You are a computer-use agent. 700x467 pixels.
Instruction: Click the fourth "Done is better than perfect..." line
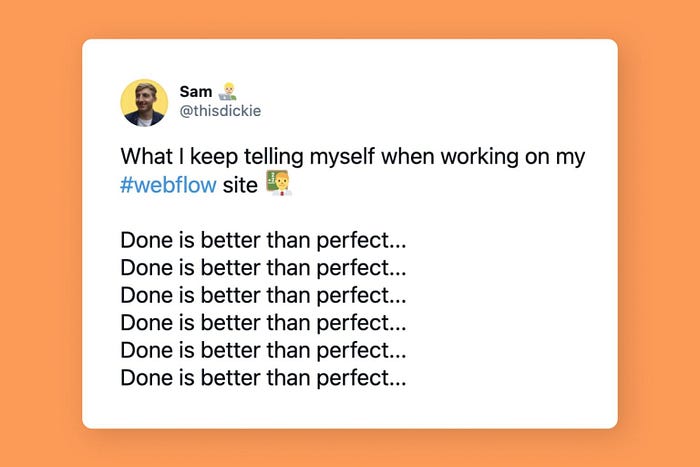coord(263,323)
